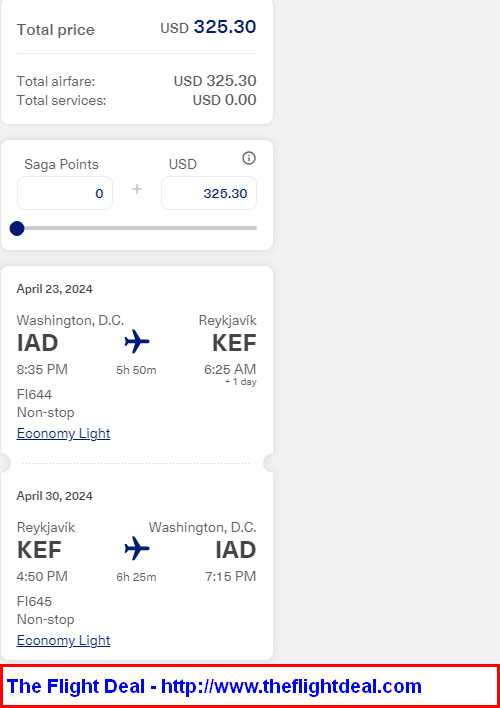Click the Saga Points slider track

(137, 228)
